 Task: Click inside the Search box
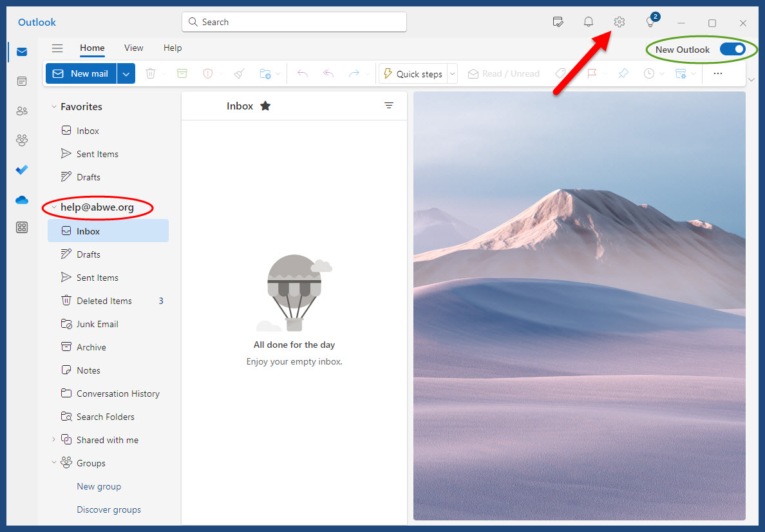294,22
